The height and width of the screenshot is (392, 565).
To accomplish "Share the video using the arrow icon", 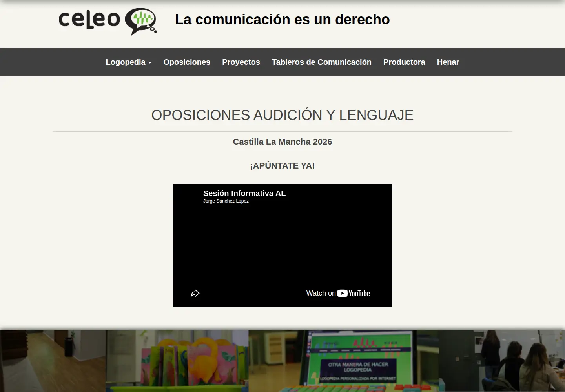I will (195, 293).
